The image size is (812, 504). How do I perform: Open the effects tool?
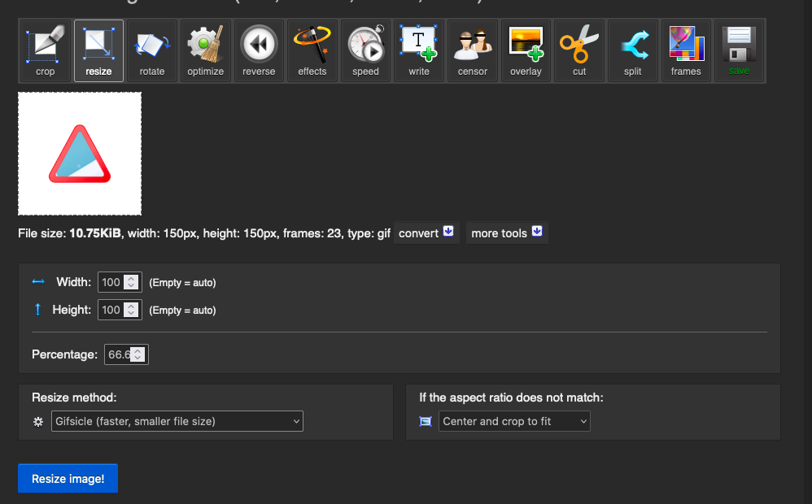[x=312, y=50]
